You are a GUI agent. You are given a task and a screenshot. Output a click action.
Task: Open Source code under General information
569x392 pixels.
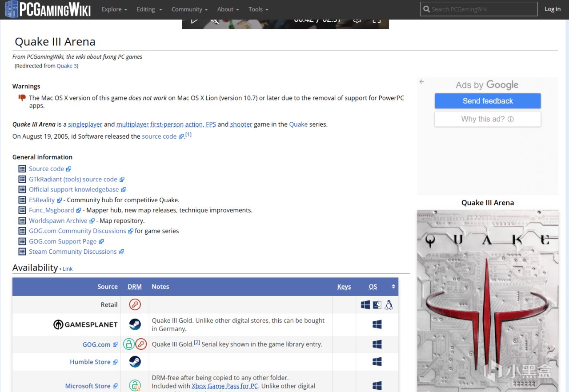50,169
